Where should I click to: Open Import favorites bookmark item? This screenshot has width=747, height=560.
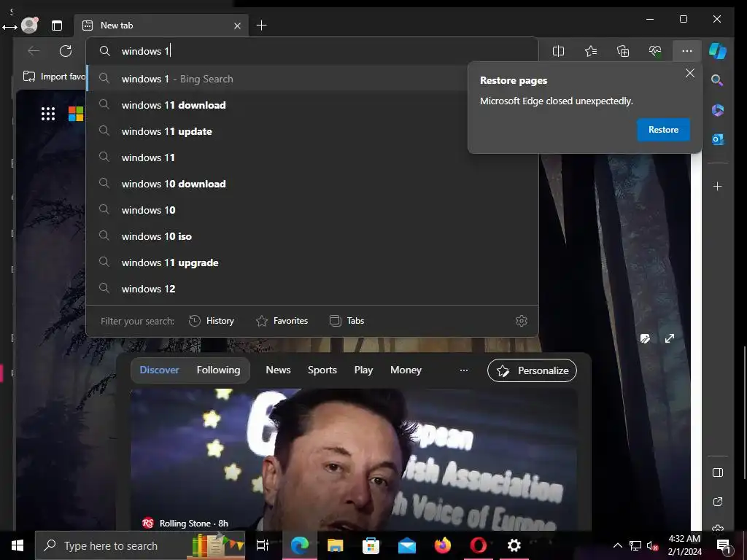click(54, 76)
